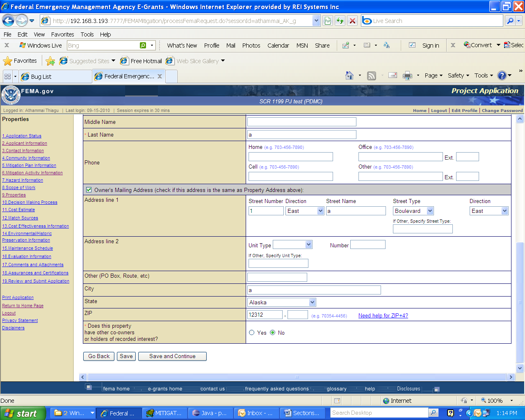This screenshot has width=525, height=420.
Task: Open the Need help for ZIP+4 link
Action: point(383,315)
